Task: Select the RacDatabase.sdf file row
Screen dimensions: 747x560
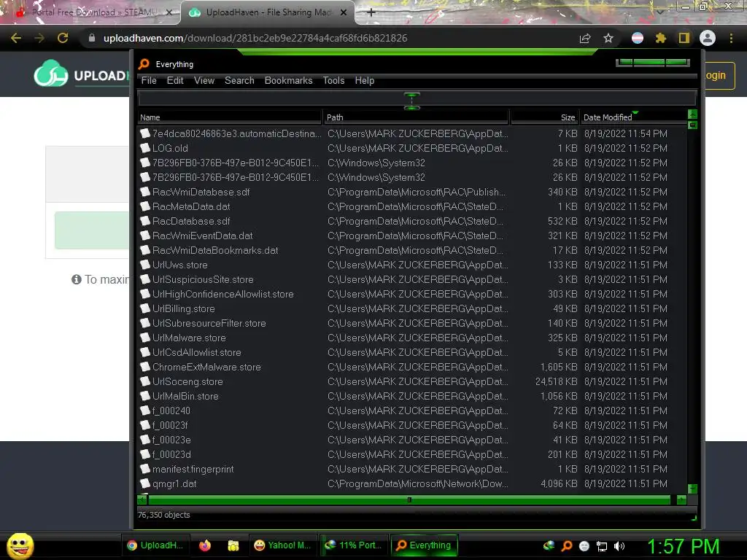Action: click(x=191, y=221)
